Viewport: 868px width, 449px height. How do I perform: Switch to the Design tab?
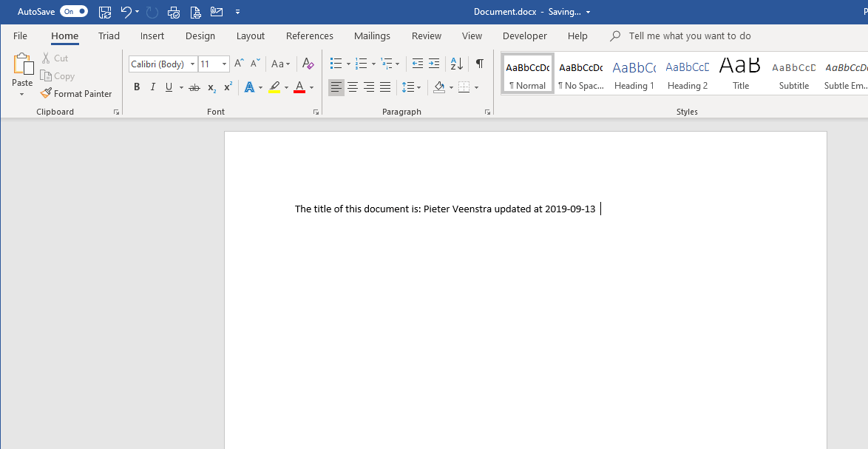[200, 36]
